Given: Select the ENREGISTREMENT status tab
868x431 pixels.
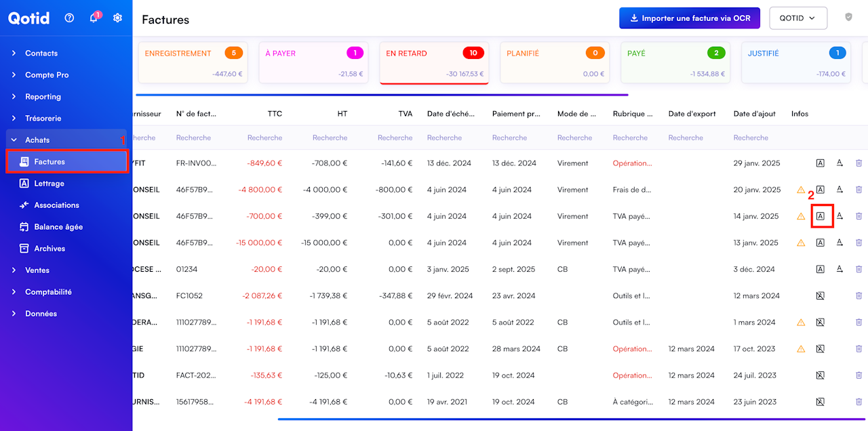Looking at the screenshot, I should pos(193,62).
